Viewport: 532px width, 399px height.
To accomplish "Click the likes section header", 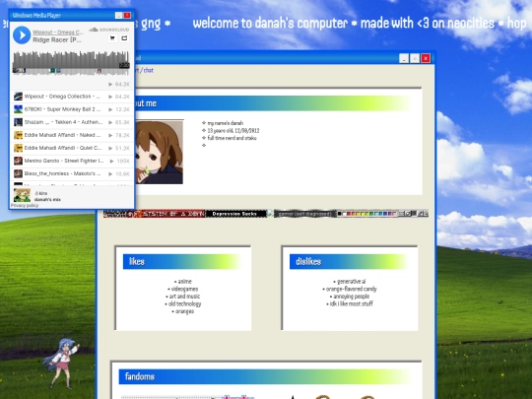I will (181, 262).
